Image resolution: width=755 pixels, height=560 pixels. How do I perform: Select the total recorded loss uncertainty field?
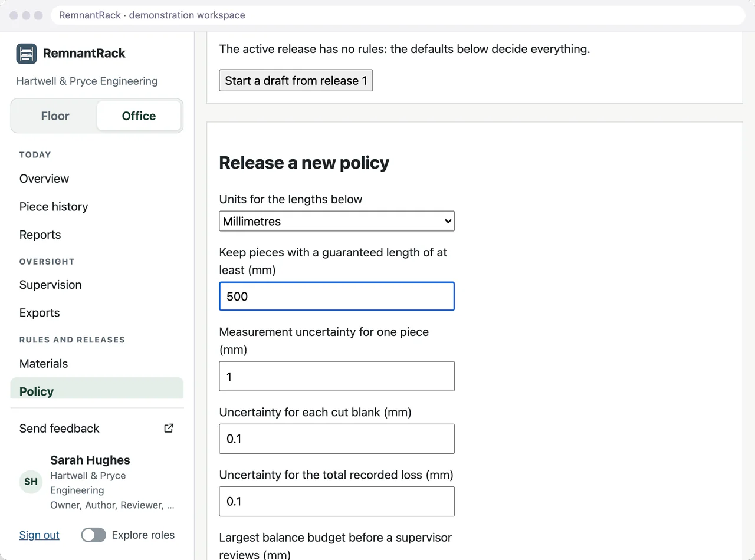[337, 501]
